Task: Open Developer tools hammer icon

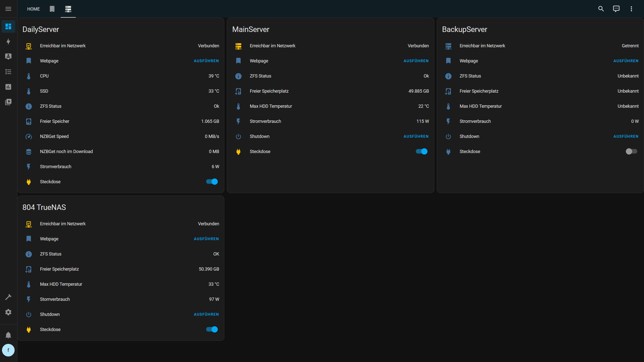Action: click(x=8, y=297)
